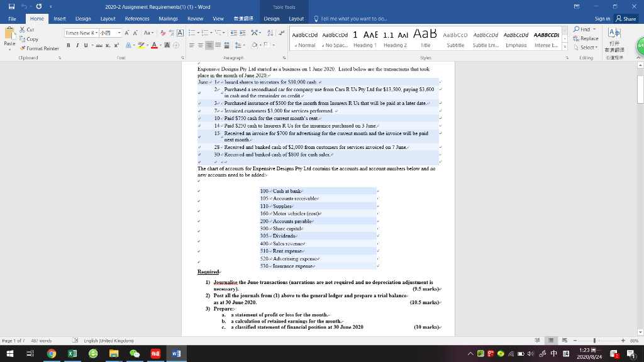Click the Copy icon in Clipboard group

23,39
